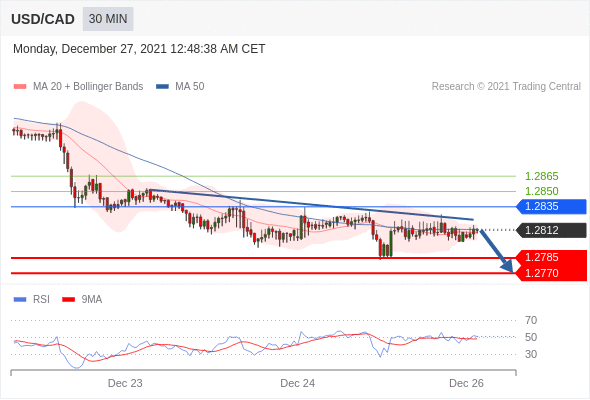Screen dimensions: 590x400
Task: Toggle the RSI legend marker
Action: pos(20,300)
